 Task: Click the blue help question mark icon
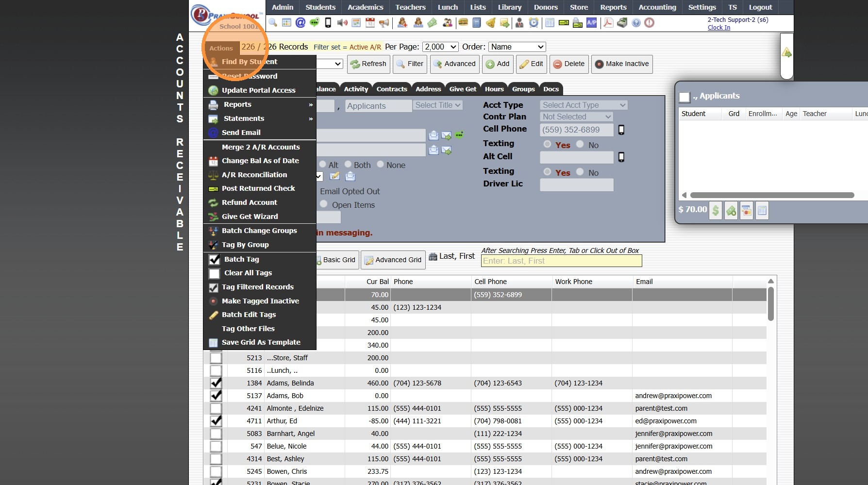coord(636,22)
